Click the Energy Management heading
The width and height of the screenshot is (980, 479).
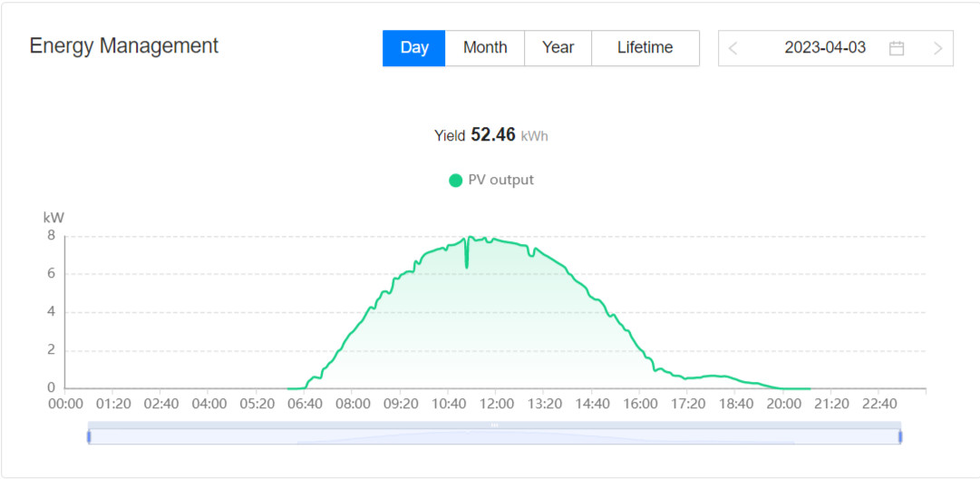pos(124,46)
